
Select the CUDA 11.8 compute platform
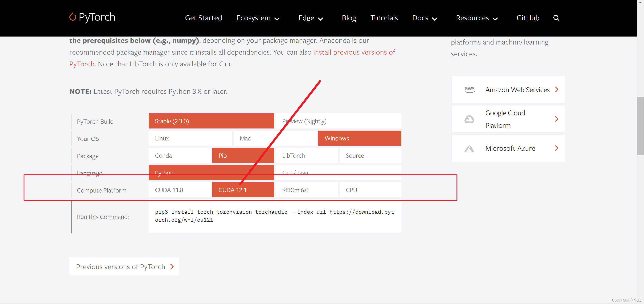point(180,190)
